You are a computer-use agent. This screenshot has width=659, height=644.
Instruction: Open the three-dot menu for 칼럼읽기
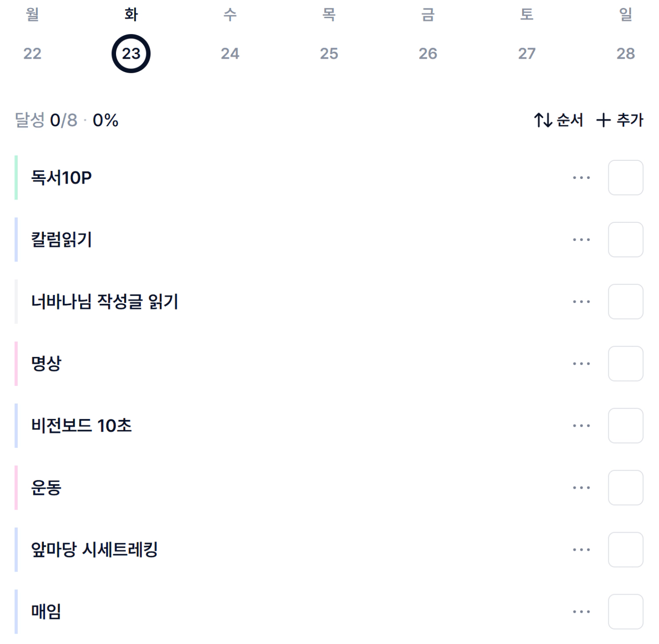click(x=581, y=240)
